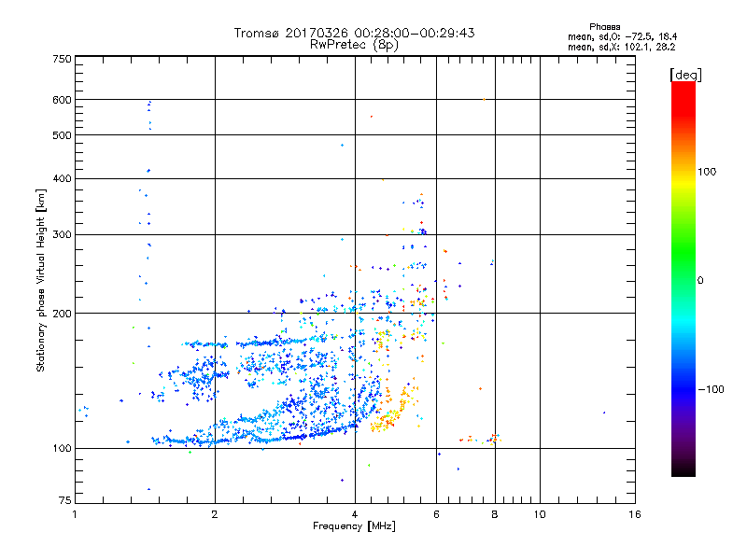Click the '750' y-axis tick label

click(x=62, y=59)
